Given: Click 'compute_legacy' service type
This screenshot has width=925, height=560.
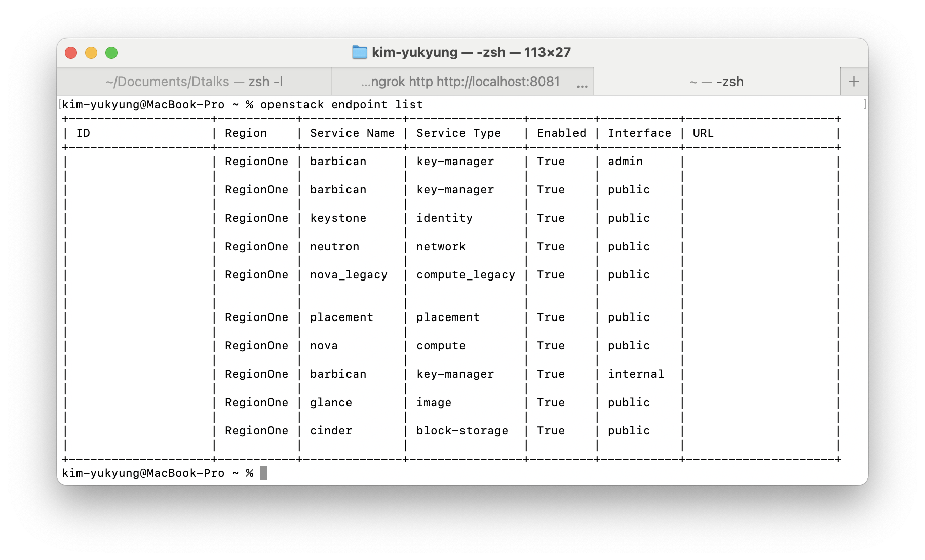Looking at the screenshot, I should tap(466, 275).
